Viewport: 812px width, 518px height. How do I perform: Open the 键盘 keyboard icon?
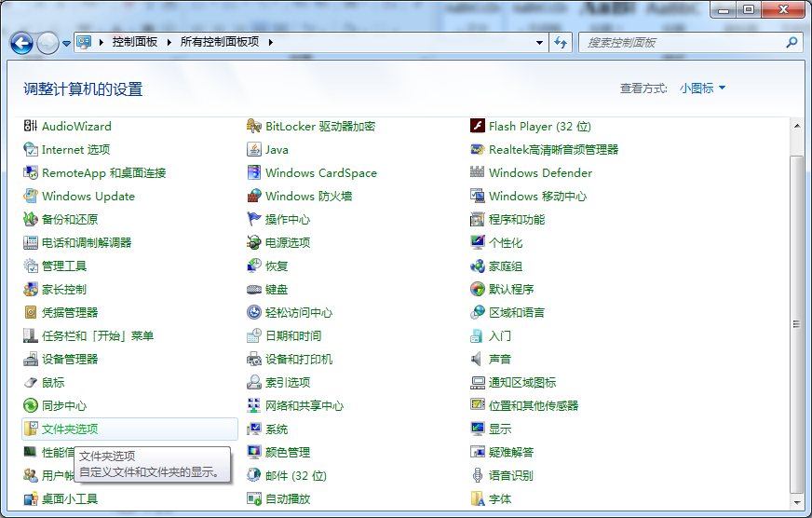(x=253, y=289)
